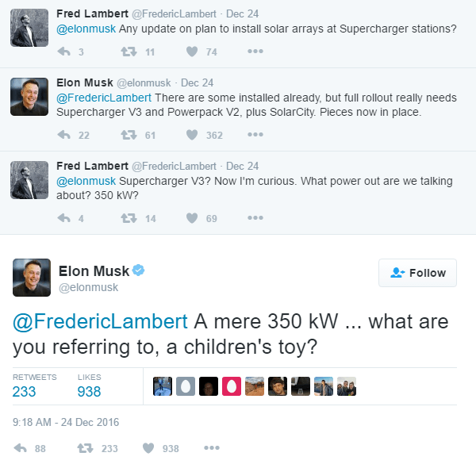Viewport: 476px width, 468px height.
Task: Open @elonmusk mention in solar arrays tweet
Action: click(x=86, y=29)
